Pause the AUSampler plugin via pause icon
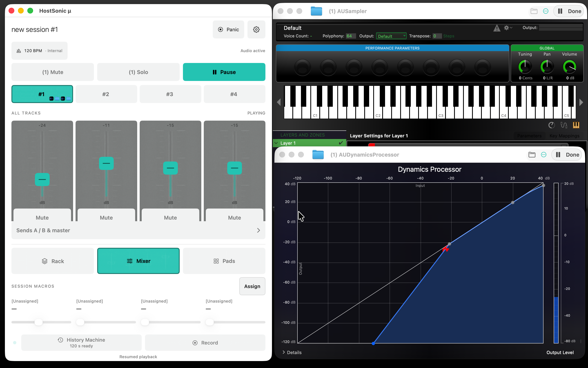 [x=560, y=11]
